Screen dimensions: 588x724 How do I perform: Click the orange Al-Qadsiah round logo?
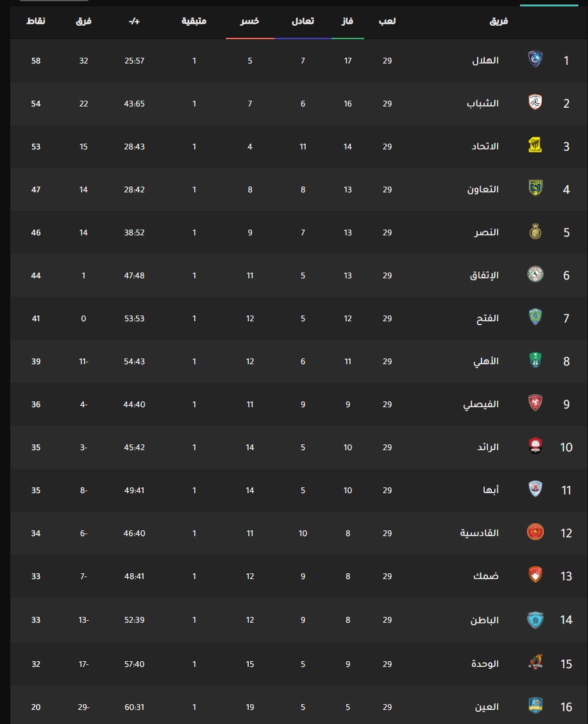[535, 532]
